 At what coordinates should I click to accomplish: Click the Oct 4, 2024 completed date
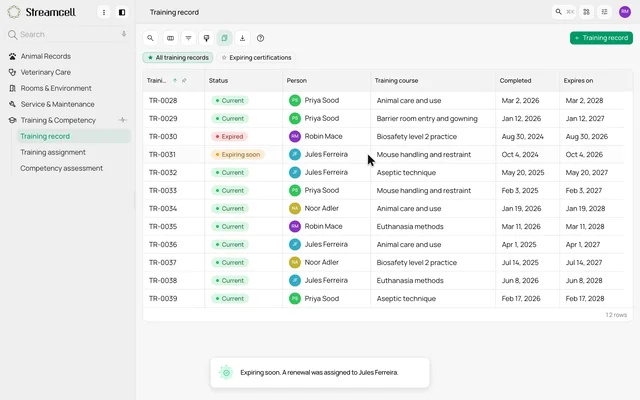[x=520, y=154]
